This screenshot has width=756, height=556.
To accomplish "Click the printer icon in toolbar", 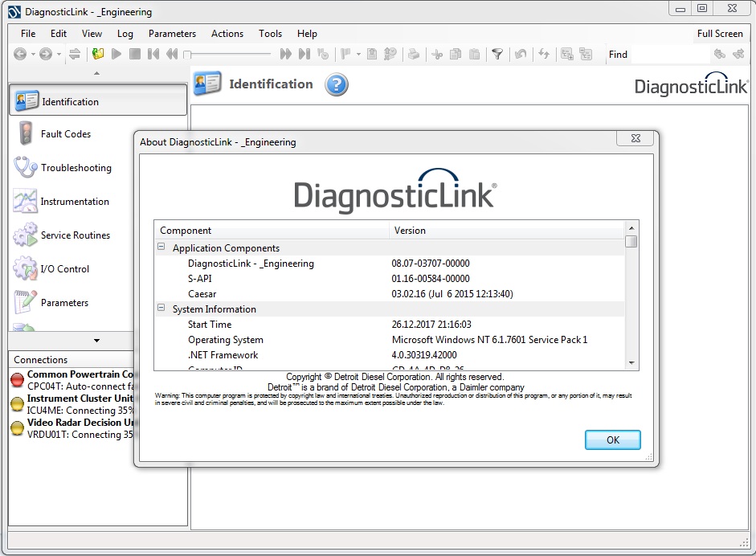I will pyautogui.click(x=413, y=54).
